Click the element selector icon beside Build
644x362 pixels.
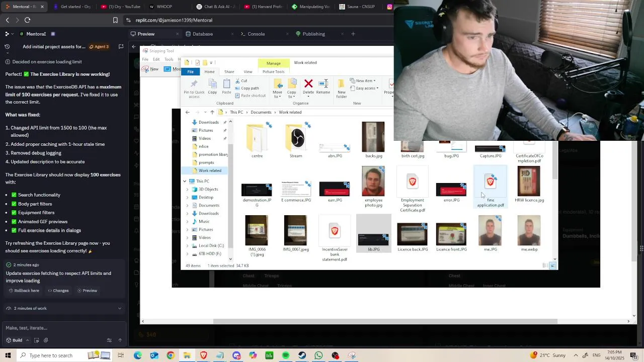tap(36, 340)
